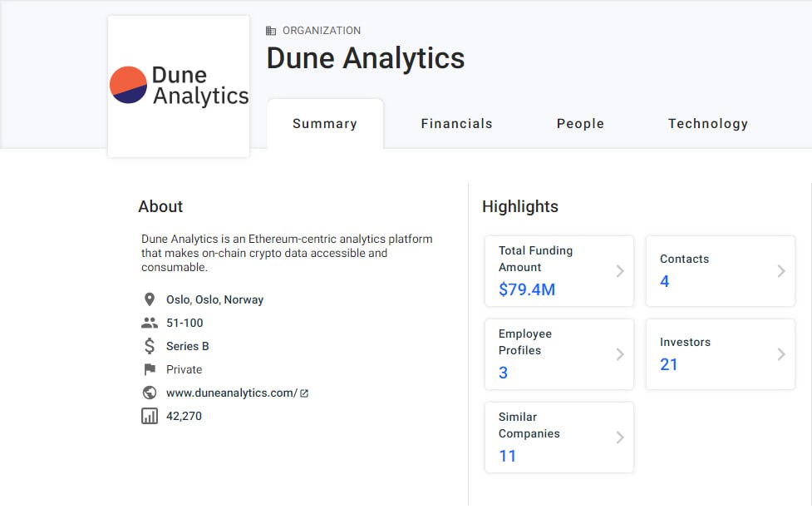The image size is (812, 514).
Task: Click the location pin icon beside Oslo
Action: coord(150,299)
